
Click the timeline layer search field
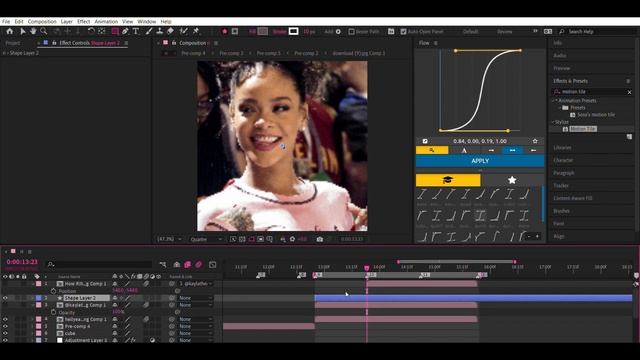pyautogui.click(x=99, y=264)
